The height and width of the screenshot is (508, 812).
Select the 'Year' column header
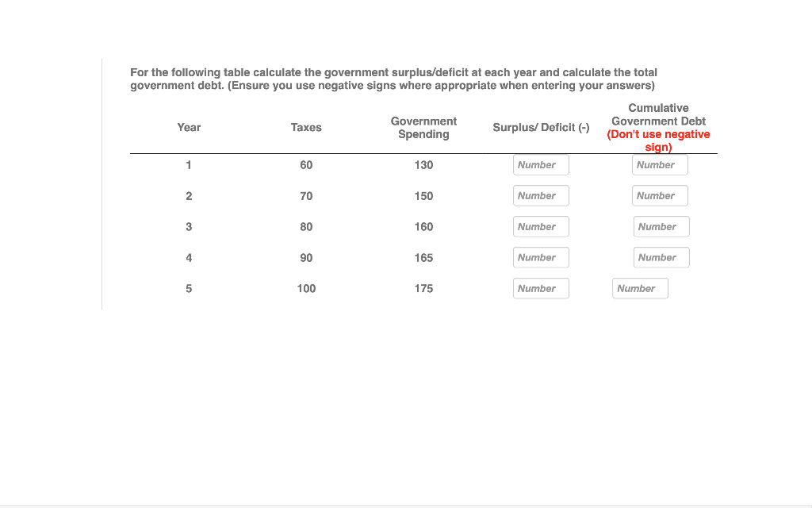(189, 128)
